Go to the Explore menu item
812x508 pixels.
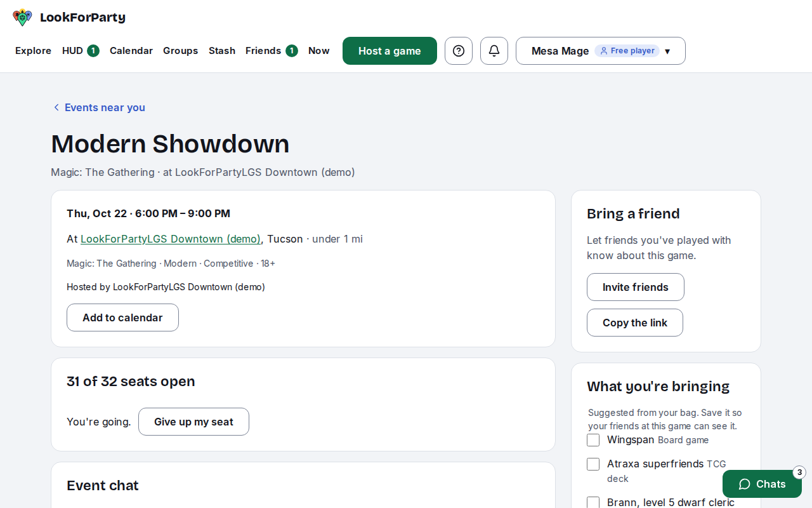click(x=33, y=51)
